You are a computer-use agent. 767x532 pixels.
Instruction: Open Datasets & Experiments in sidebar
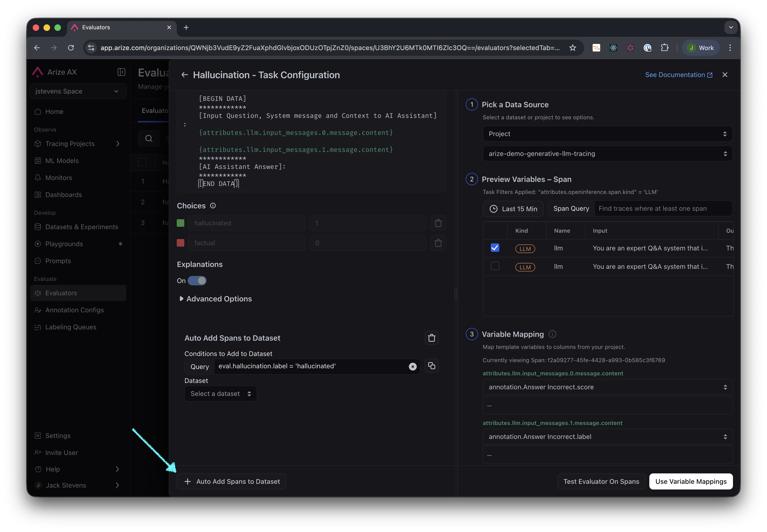[x=81, y=227]
